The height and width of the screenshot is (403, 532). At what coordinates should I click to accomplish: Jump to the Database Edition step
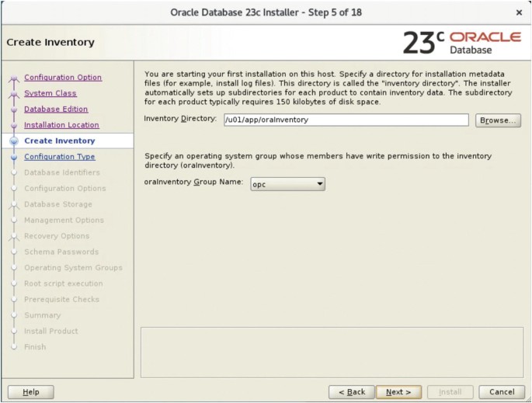tap(56, 109)
